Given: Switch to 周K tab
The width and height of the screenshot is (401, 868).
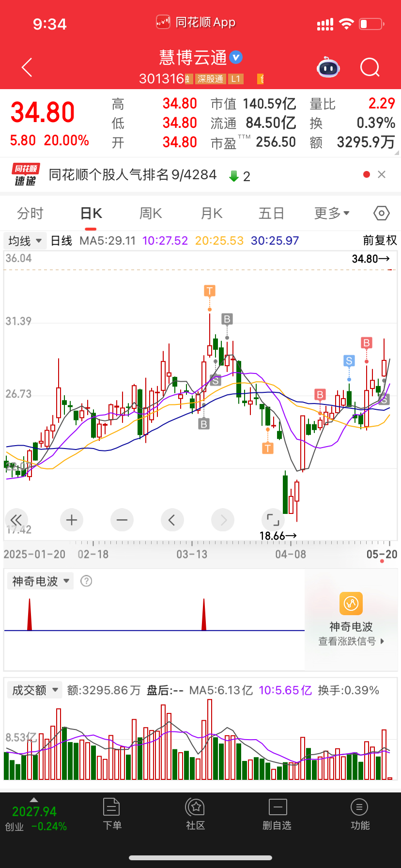Looking at the screenshot, I should point(151,213).
